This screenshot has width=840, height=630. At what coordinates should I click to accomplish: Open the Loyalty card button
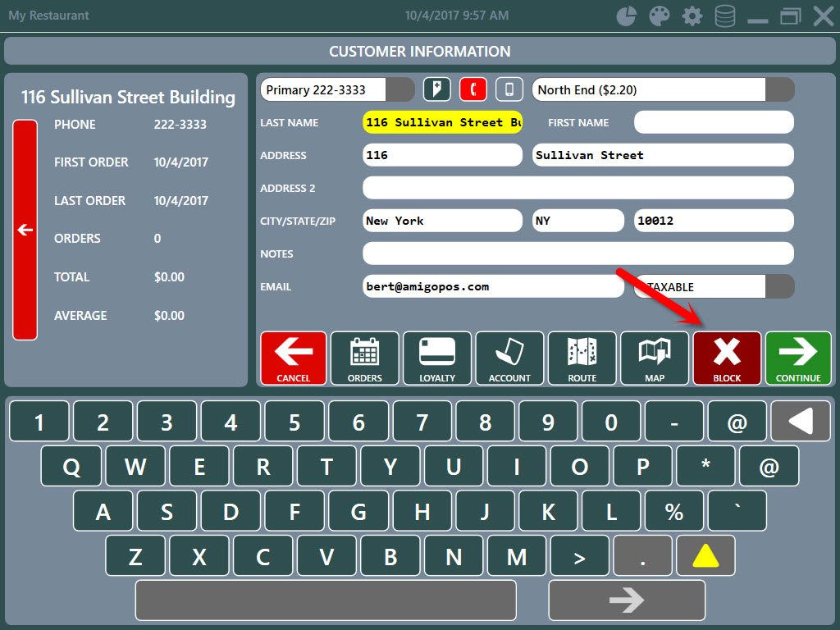(437, 358)
